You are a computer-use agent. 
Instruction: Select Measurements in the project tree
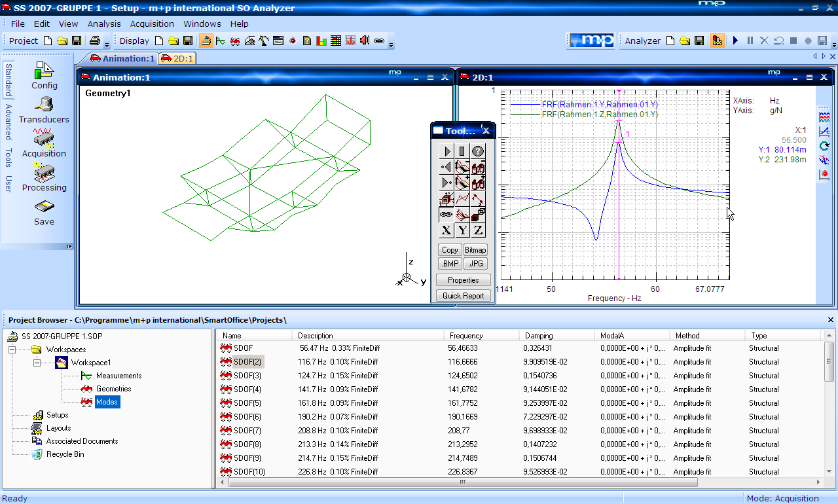tap(118, 376)
